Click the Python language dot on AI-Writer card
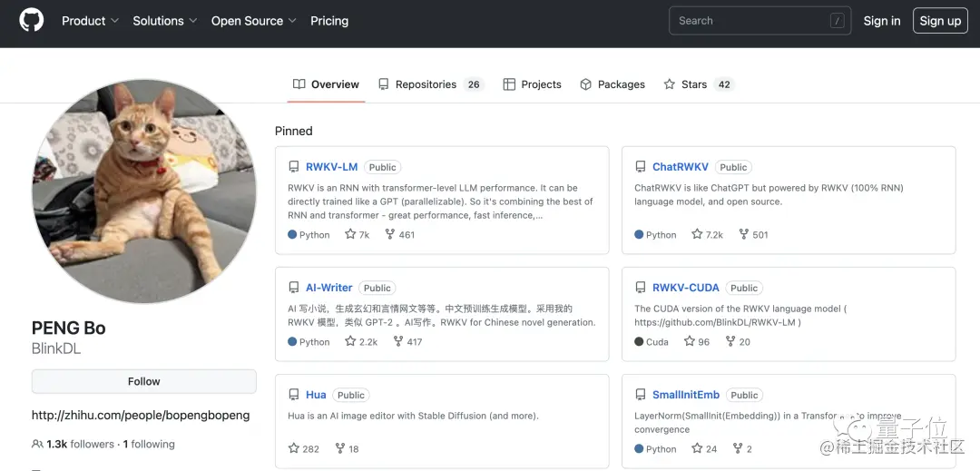Viewport: 980px width, 471px height. (292, 342)
